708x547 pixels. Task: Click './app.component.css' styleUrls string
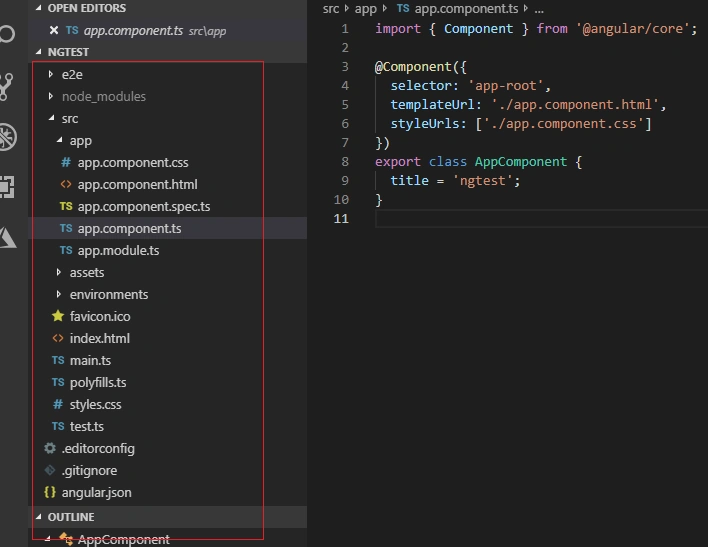pos(564,123)
